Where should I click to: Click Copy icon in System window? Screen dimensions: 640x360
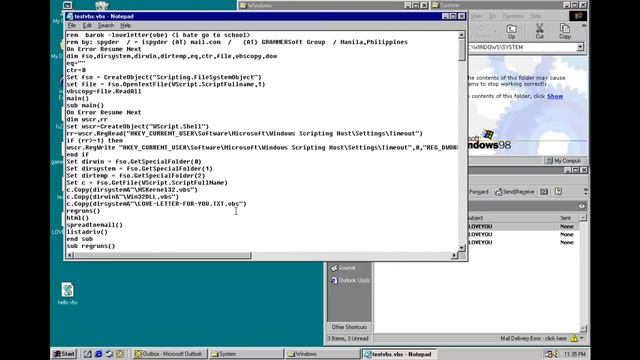coord(565,31)
